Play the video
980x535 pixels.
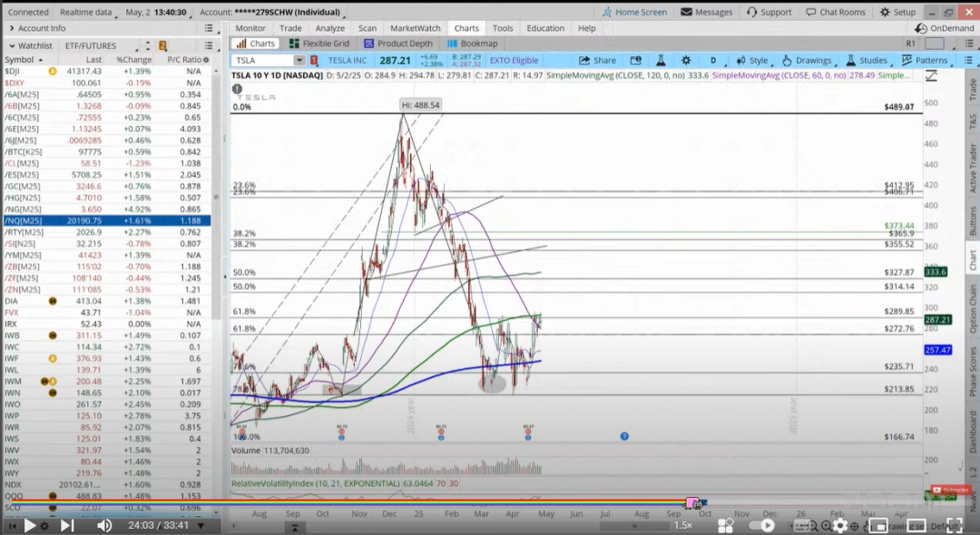point(29,526)
